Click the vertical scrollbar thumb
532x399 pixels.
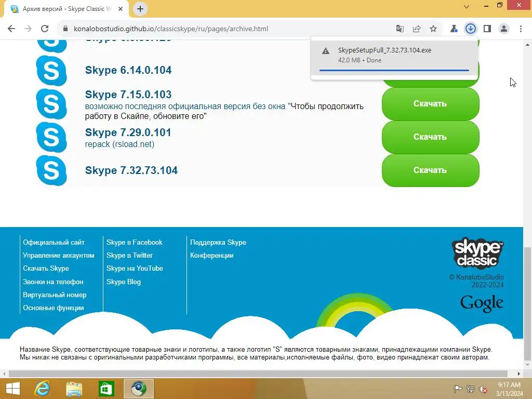point(527,303)
